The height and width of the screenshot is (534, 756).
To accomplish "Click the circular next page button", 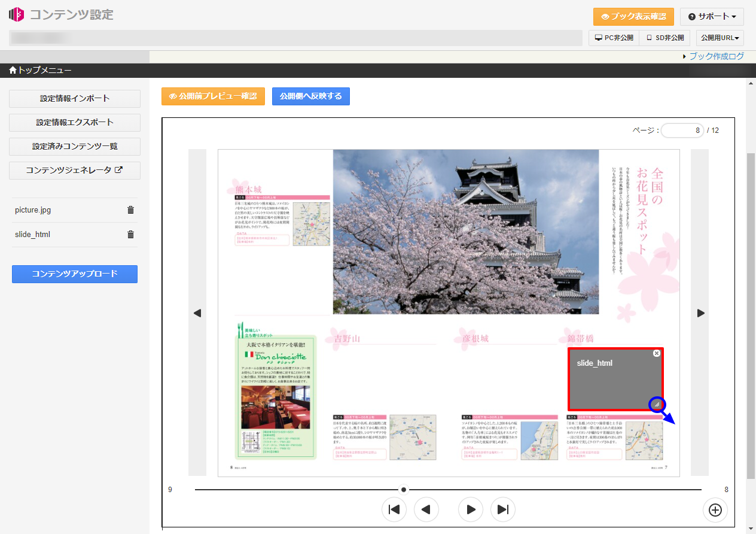I will point(471,509).
